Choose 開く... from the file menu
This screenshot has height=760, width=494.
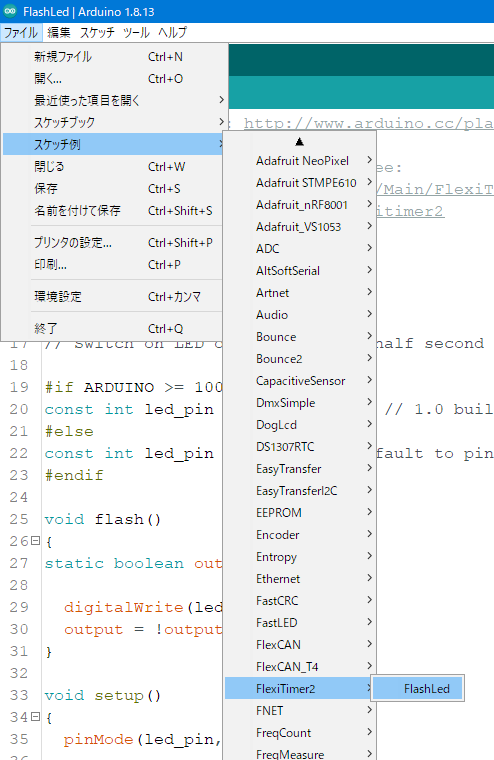(114, 79)
